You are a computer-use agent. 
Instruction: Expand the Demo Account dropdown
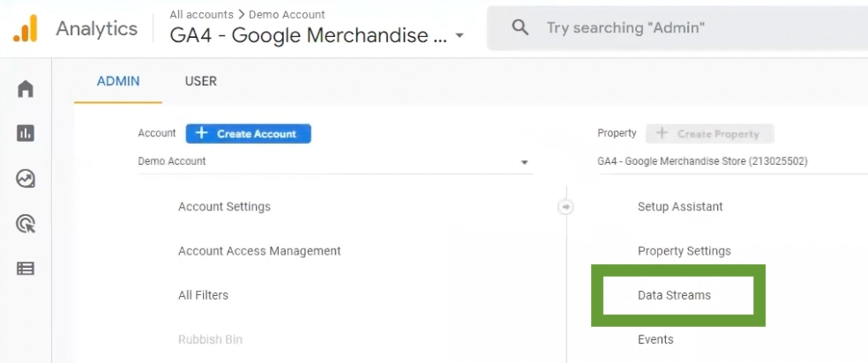335,162
